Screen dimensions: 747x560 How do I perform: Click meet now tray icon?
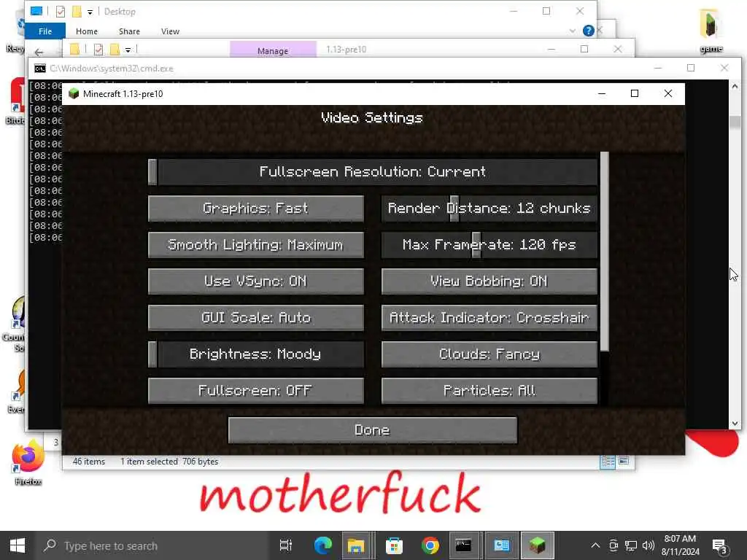coord(613,545)
